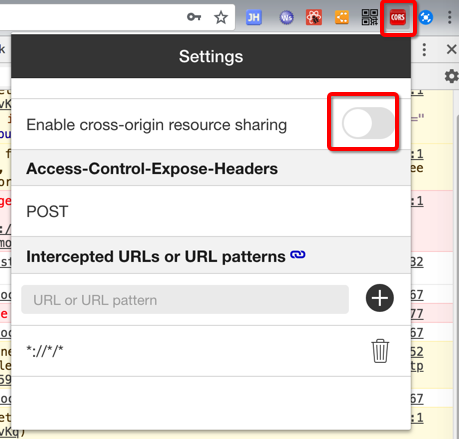Click the orange share extension icon

(342, 17)
